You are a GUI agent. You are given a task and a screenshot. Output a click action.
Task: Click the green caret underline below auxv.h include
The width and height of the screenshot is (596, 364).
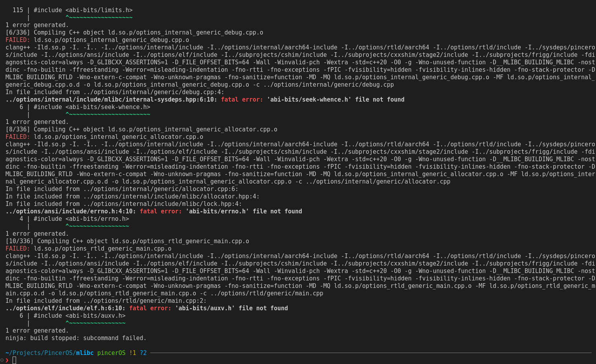tap(95, 323)
